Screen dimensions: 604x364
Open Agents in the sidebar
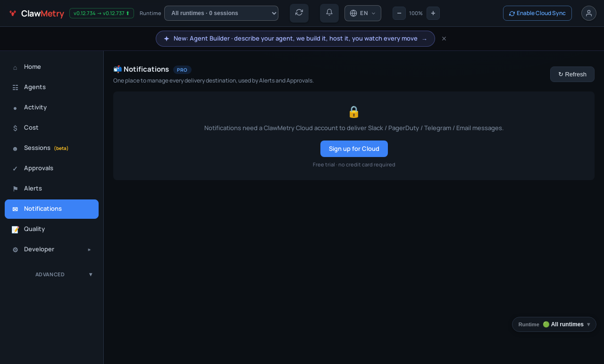pos(52,87)
